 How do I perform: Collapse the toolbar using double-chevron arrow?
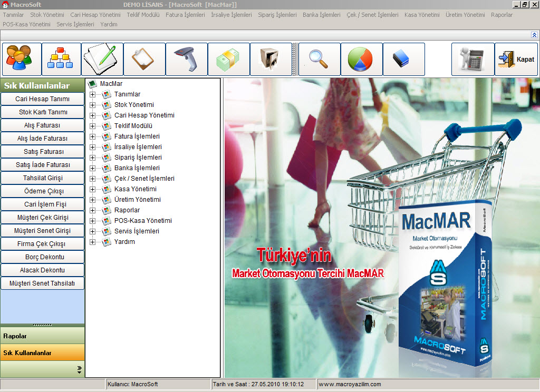click(x=534, y=35)
